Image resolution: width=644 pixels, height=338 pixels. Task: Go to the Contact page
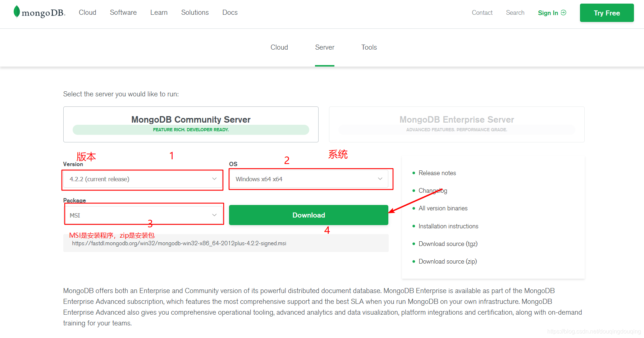[x=482, y=13]
